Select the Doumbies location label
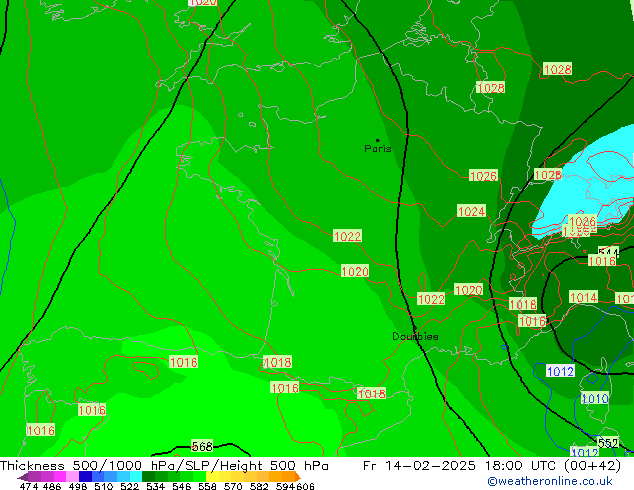634x490 pixels. 415,336
